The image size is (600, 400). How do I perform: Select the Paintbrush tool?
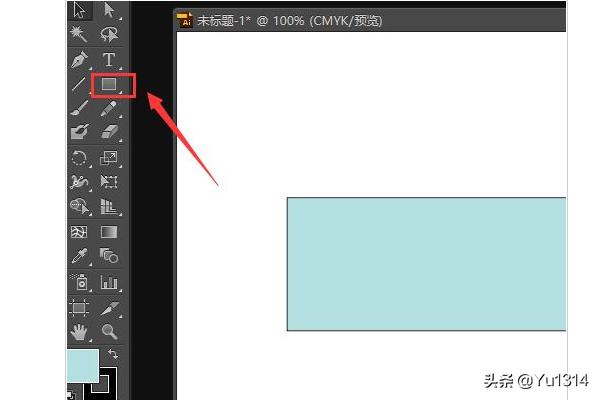[x=80, y=108]
